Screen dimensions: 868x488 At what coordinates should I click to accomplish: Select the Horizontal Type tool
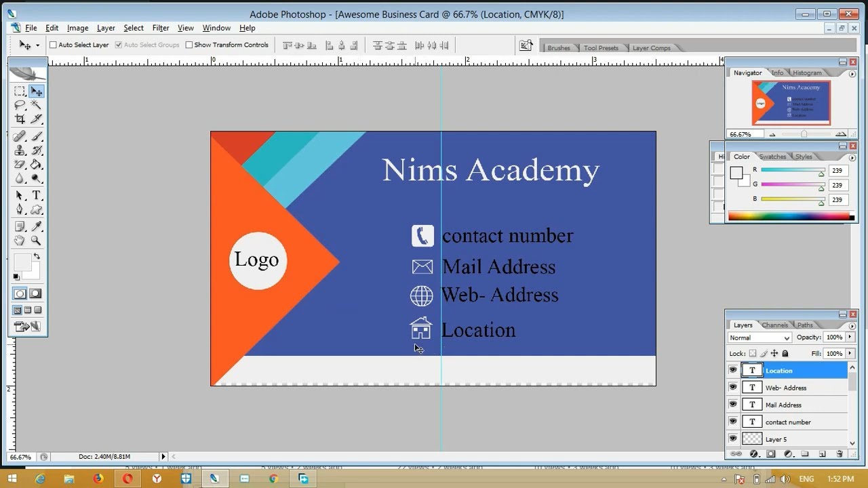[x=36, y=196]
